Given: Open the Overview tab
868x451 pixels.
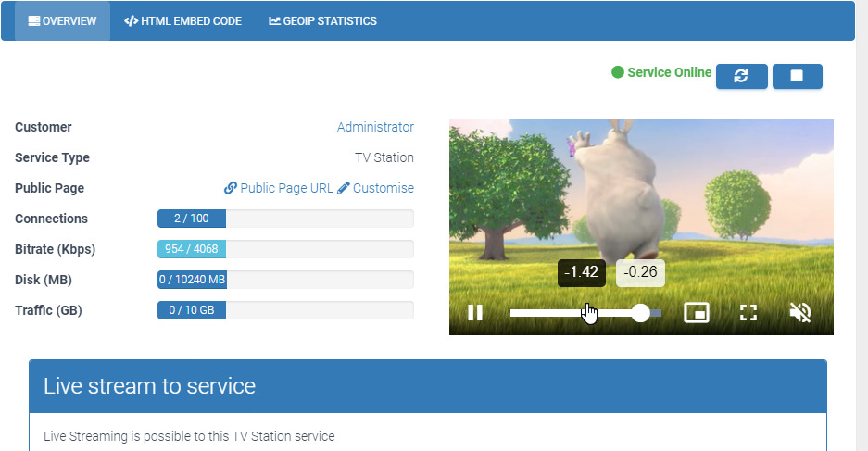Looking at the screenshot, I should tap(63, 21).
